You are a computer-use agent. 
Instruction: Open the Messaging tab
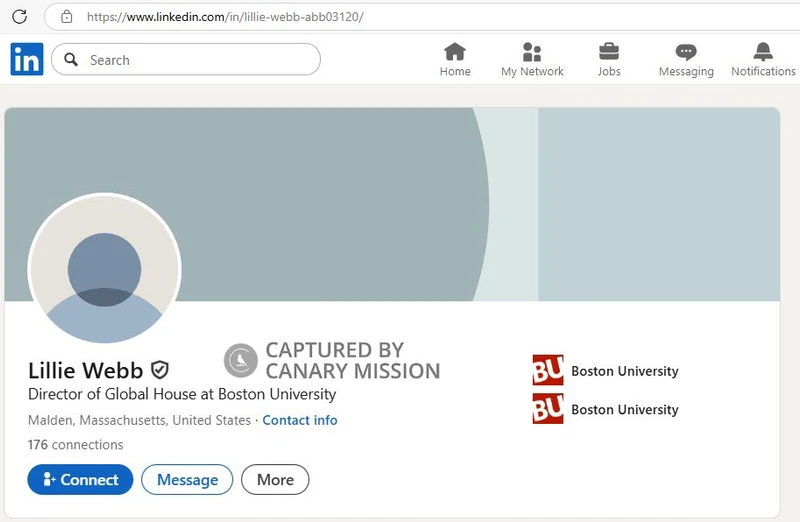(x=686, y=60)
